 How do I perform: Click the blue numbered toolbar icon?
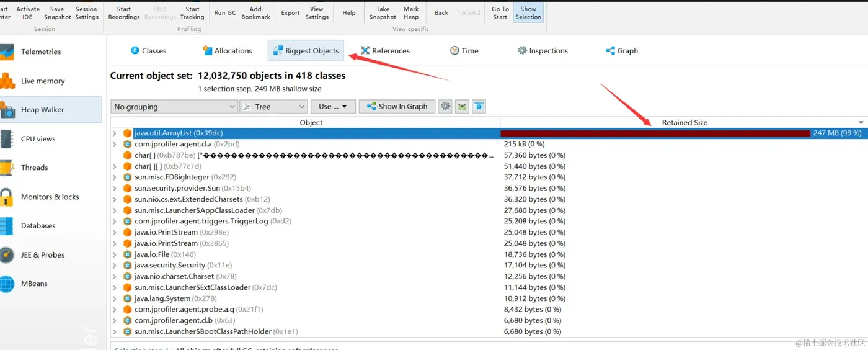click(479, 107)
